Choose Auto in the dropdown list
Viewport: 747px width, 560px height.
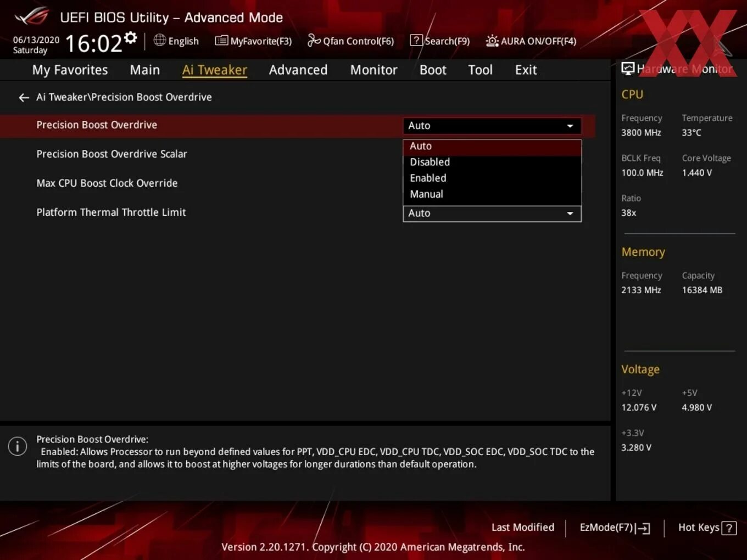pyautogui.click(x=492, y=146)
